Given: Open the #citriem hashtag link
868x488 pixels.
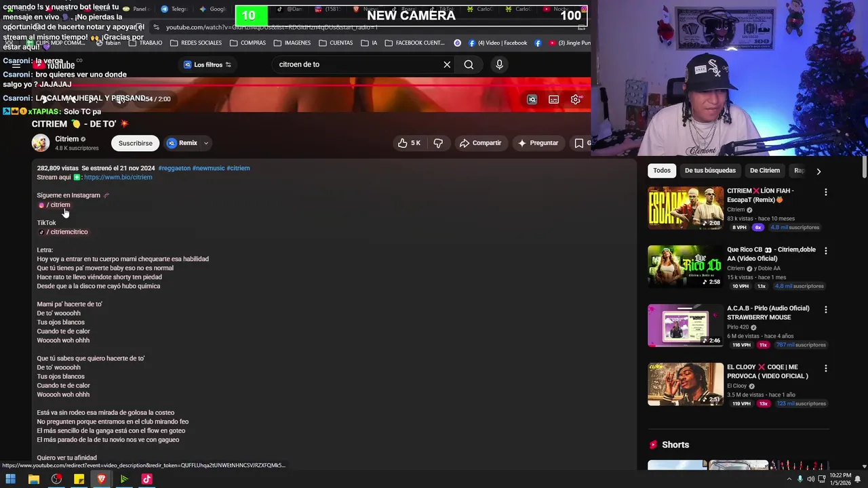Looking at the screenshot, I should click(238, 168).
